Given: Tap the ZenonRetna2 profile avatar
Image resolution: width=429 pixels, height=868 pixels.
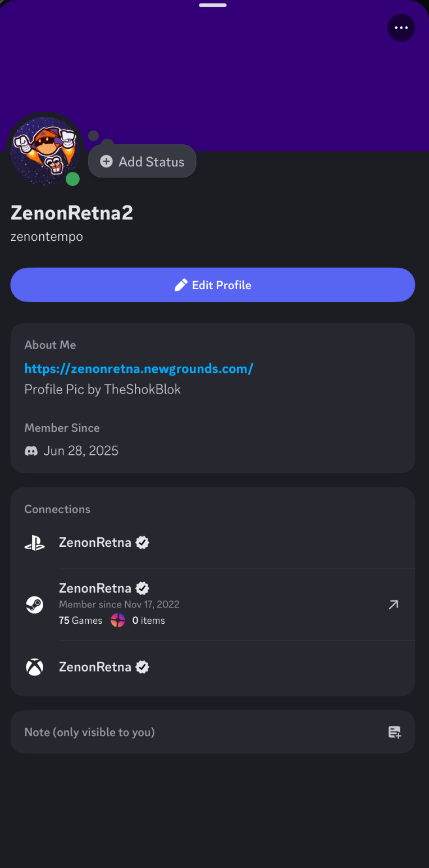Looking at the screenshot, I should pos(45,151).
